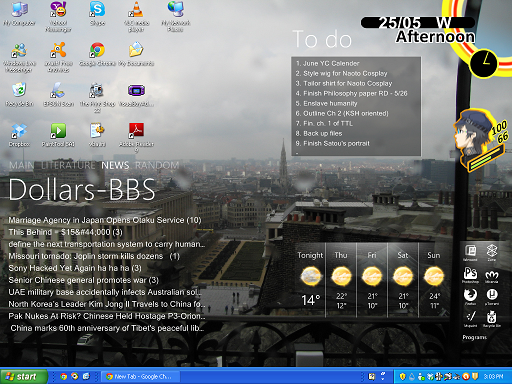Image resolution: width=512 pixels, height=384 pixels.
Task: Click the taskbar clock showing 3:03 PM
Action: click(x=493, y=377)
